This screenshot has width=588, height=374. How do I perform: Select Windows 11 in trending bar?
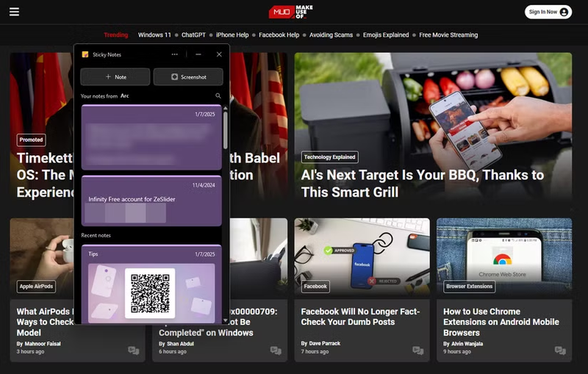(x=154, y=35)
